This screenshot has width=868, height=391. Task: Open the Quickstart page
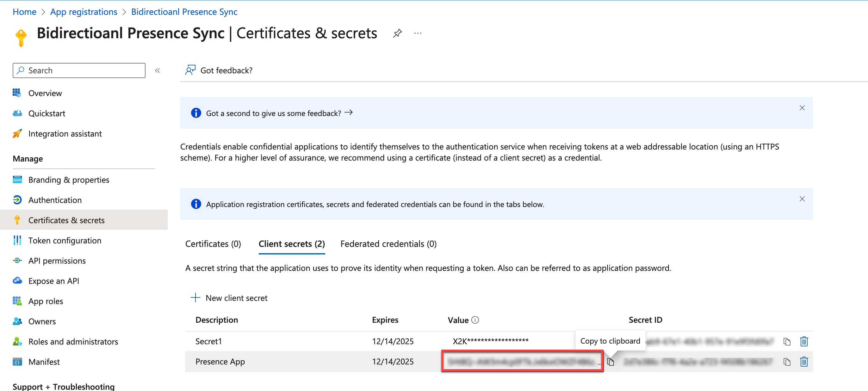46,113
